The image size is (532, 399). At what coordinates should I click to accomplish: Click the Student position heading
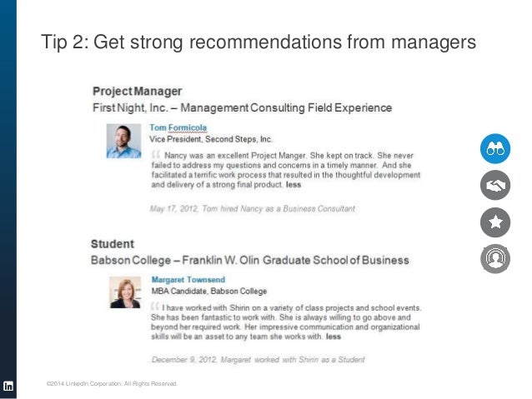(x=113, y=244)
